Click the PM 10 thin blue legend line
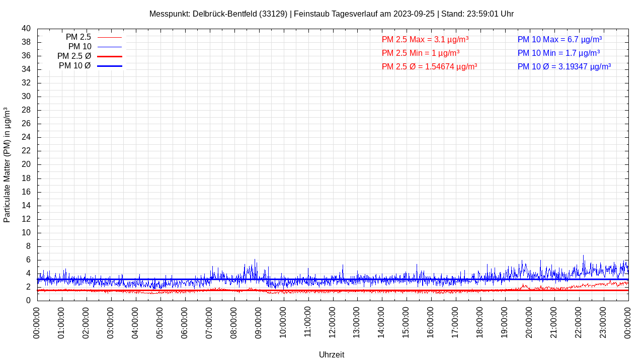The width and height of the screenshot is (644, 362). (110, 47)
